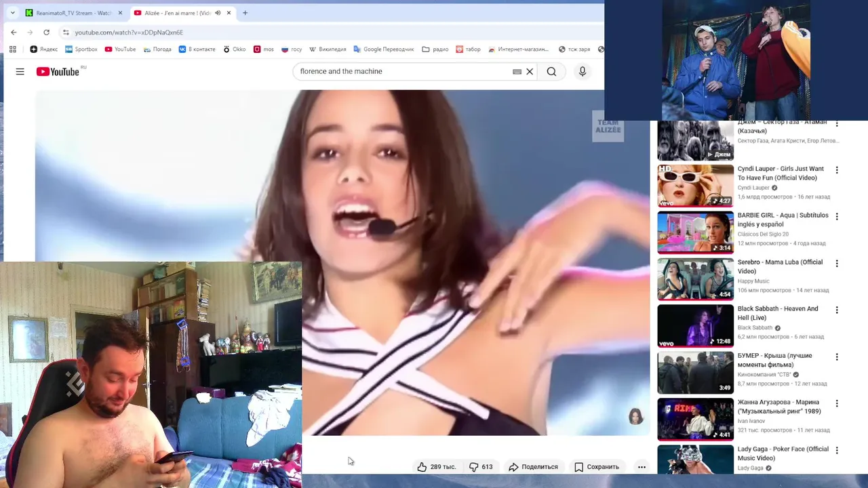Open the Википедия bookmark

[x=328, y=49]
